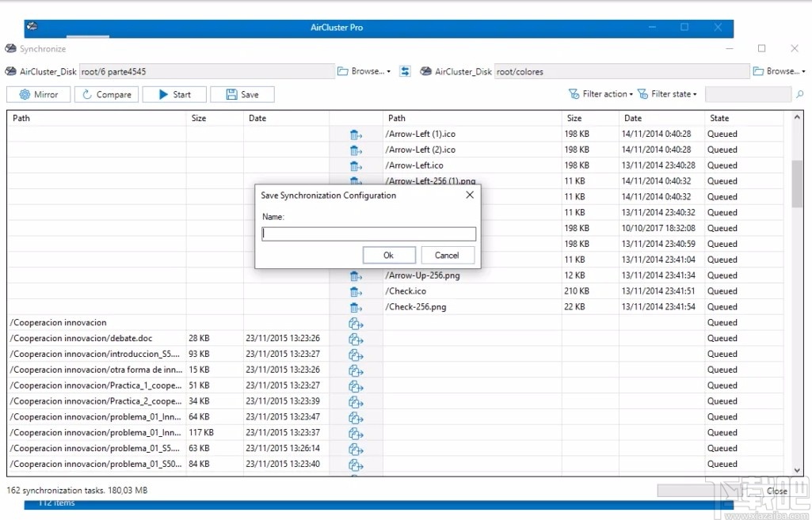
Task: Click the copy action icon for introduccion_S5 row
Action: click(356, 355)
